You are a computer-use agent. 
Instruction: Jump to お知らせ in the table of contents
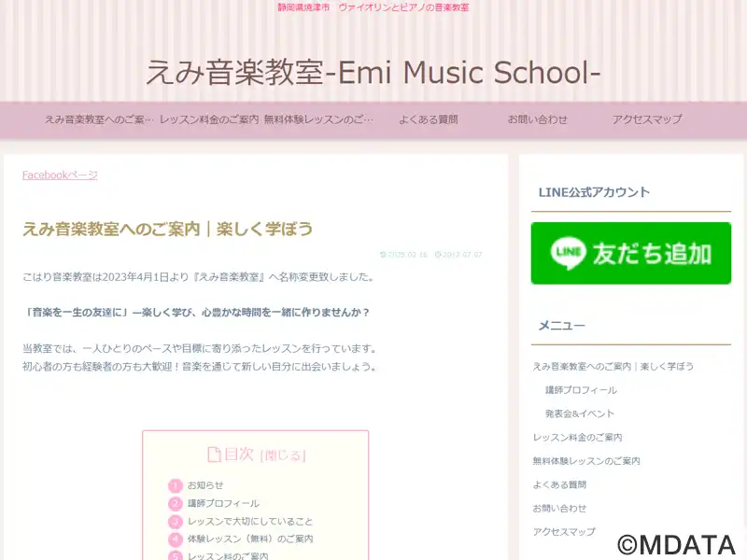[205, 485]
